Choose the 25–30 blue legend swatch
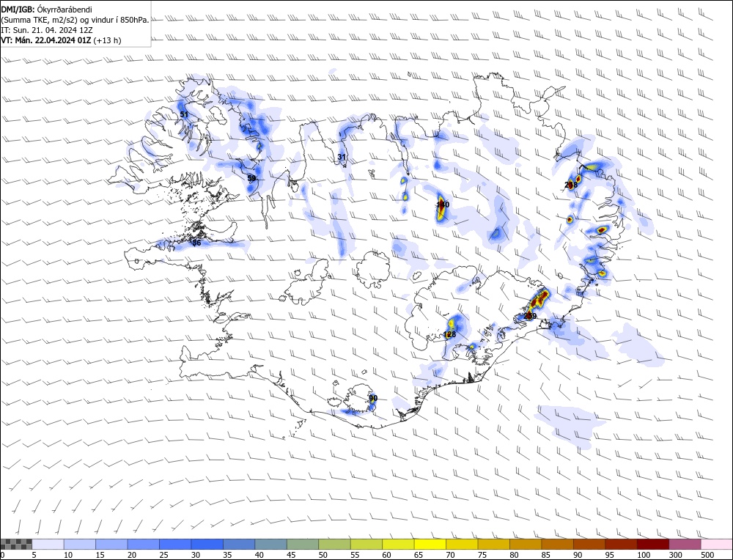The width and height of the screenshot is (733, 560). [175, 544]
